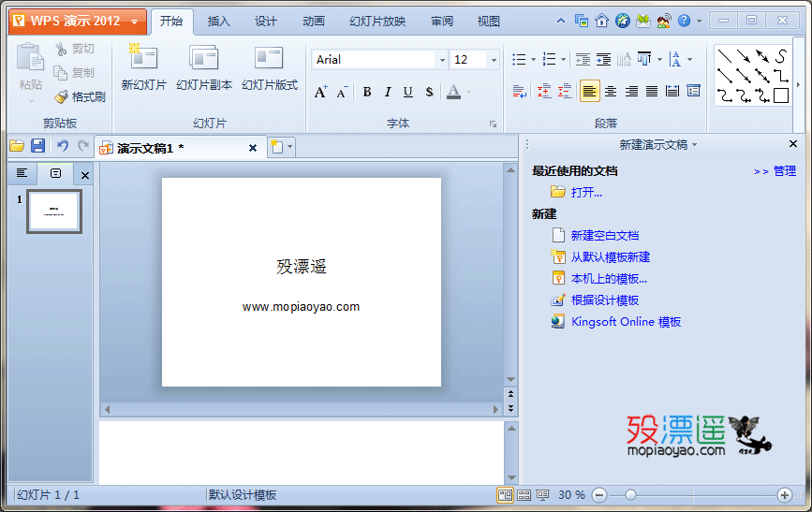
Task: Switch to the 幻灯片放映 ribbon tab
Action: coord(377,22)
